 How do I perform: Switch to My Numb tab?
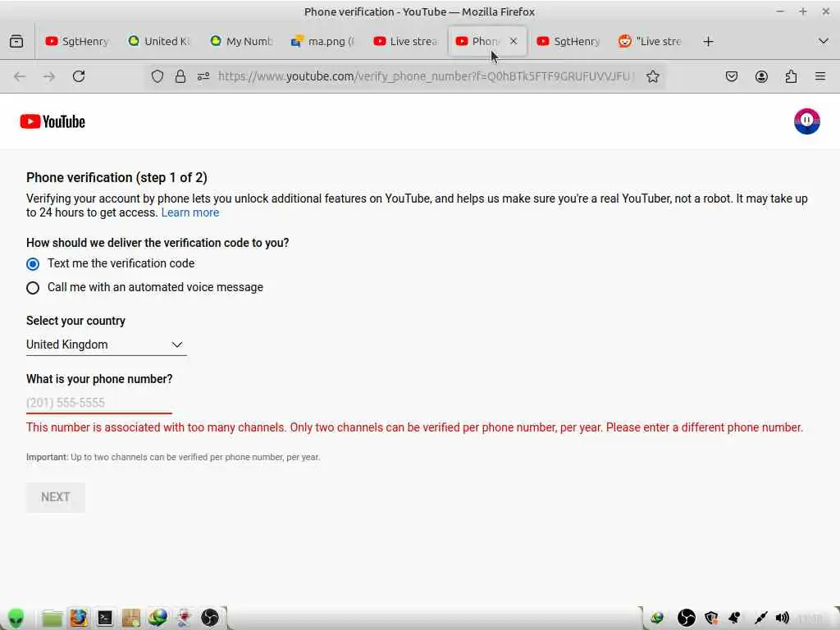pos(242,41)
